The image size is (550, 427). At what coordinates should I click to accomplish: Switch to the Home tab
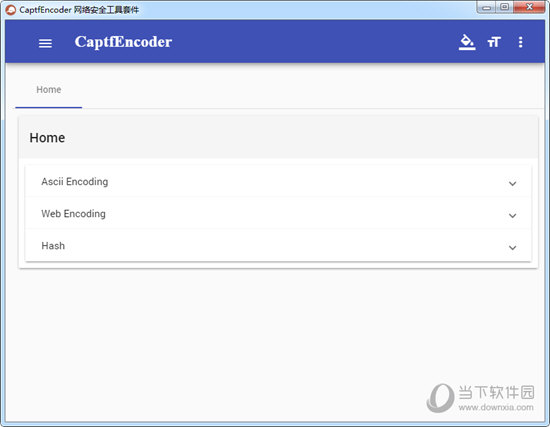pyautogui.click(x=49, y=90)
